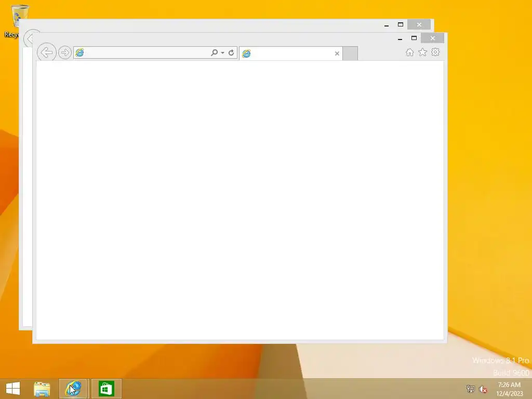Close the current tab with X

coord(337,54)
